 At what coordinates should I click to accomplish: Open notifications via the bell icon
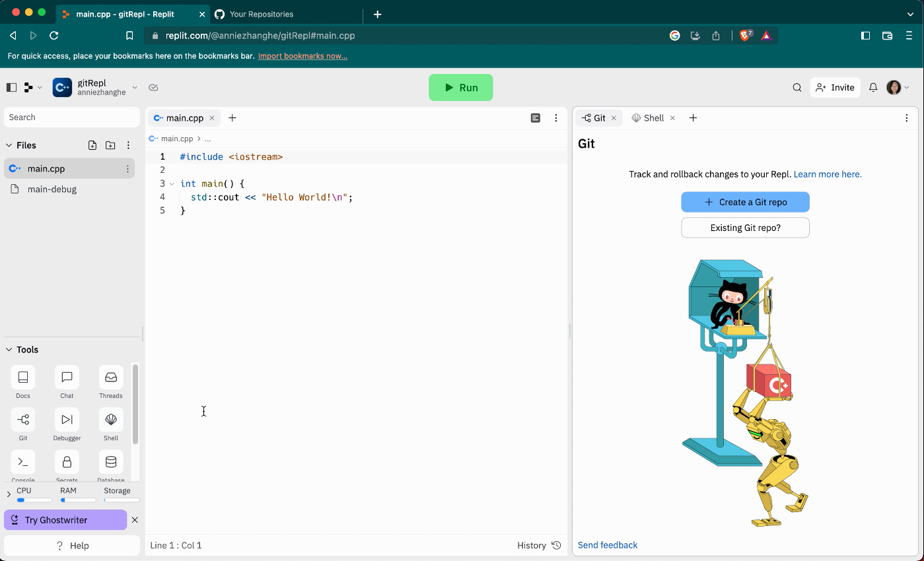point(873,87)
